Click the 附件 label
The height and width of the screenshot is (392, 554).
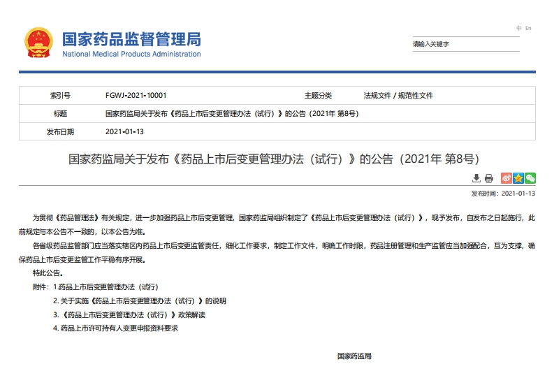click(x=41, y=287)
